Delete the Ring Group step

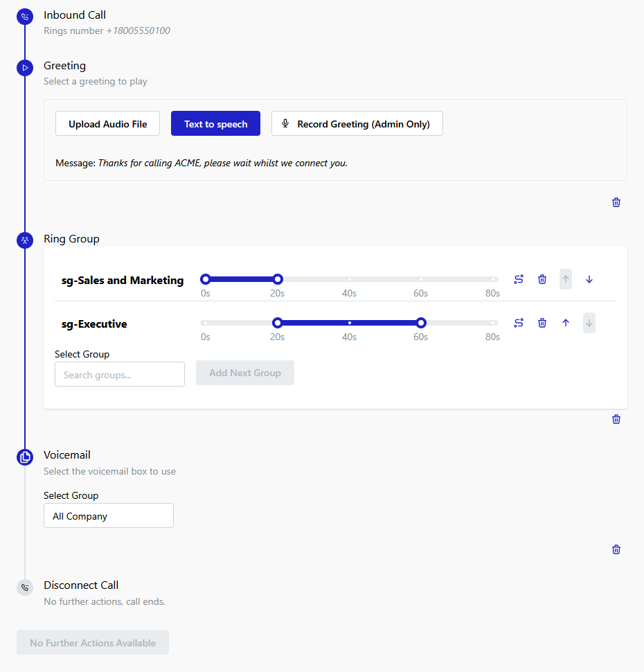point(616,419)
